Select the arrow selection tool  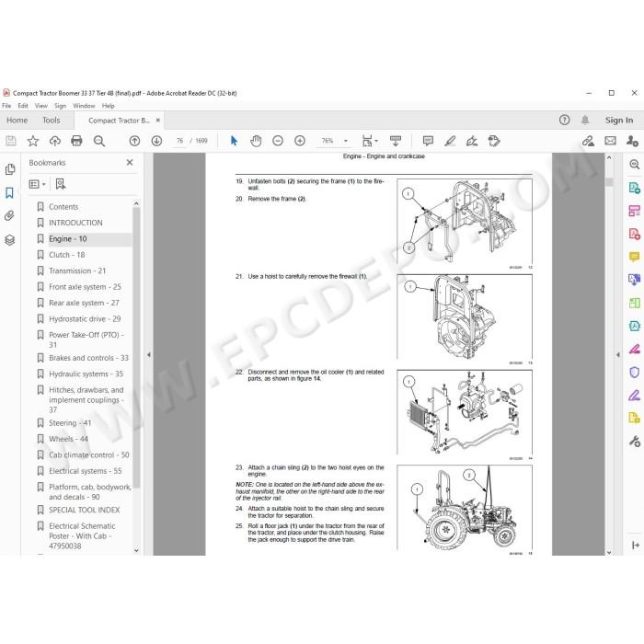(234, 141)
